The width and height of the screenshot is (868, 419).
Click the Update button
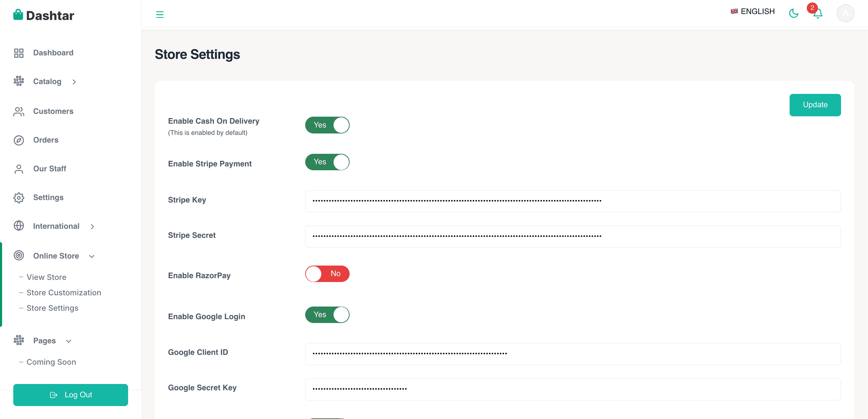click(x=815, y=105)
